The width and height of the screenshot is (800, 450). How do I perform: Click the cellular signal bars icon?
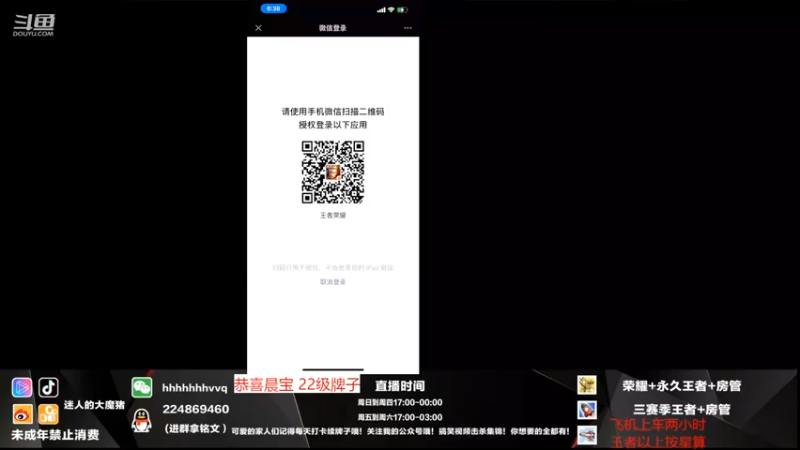tap(381, 10)
